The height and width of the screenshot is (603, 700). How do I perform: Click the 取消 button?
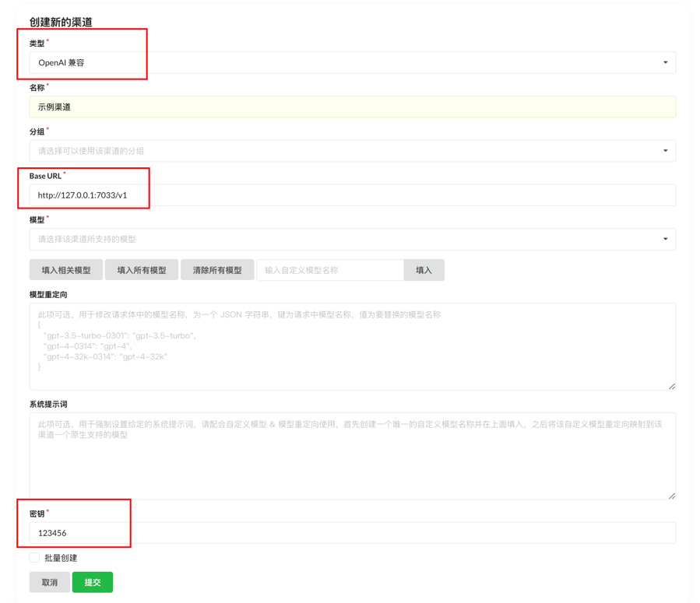pos(50,582)
